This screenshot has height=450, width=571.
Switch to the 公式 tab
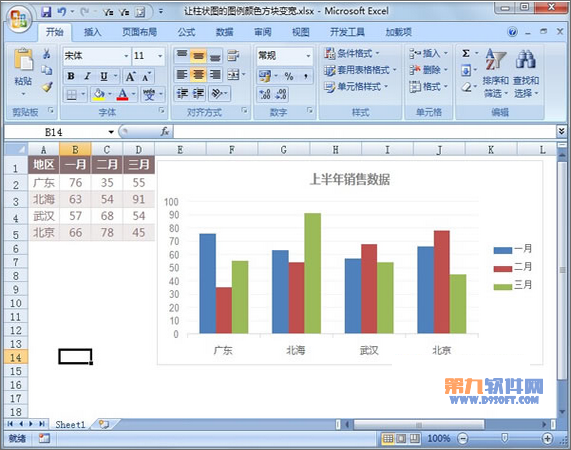(186, 32)
